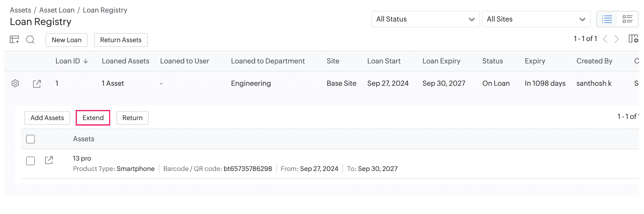644x214 pixels.
Task: Go to next page arrow
Action: [x=617, y=39]
